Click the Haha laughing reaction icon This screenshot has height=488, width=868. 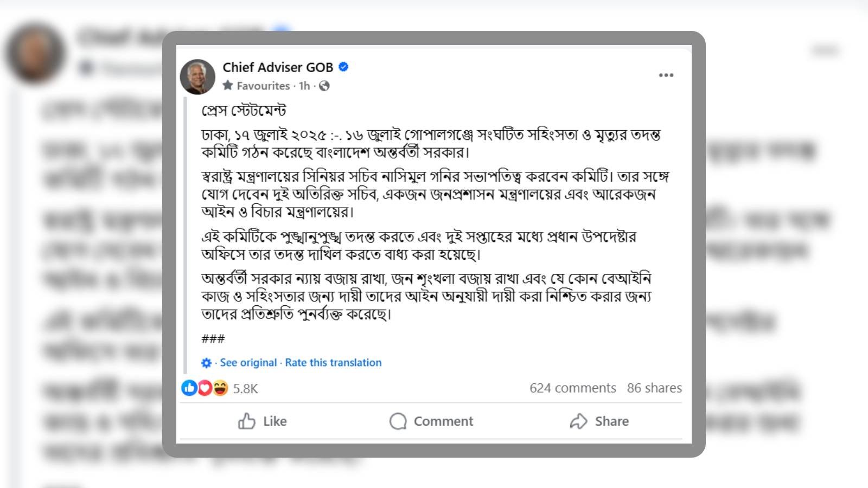tap(220, 388)
